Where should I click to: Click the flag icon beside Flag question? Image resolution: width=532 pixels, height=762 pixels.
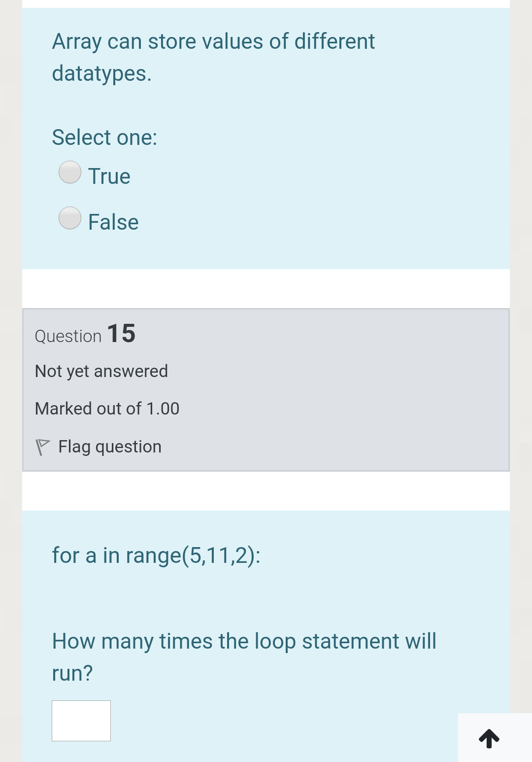(x=43, y=446)
